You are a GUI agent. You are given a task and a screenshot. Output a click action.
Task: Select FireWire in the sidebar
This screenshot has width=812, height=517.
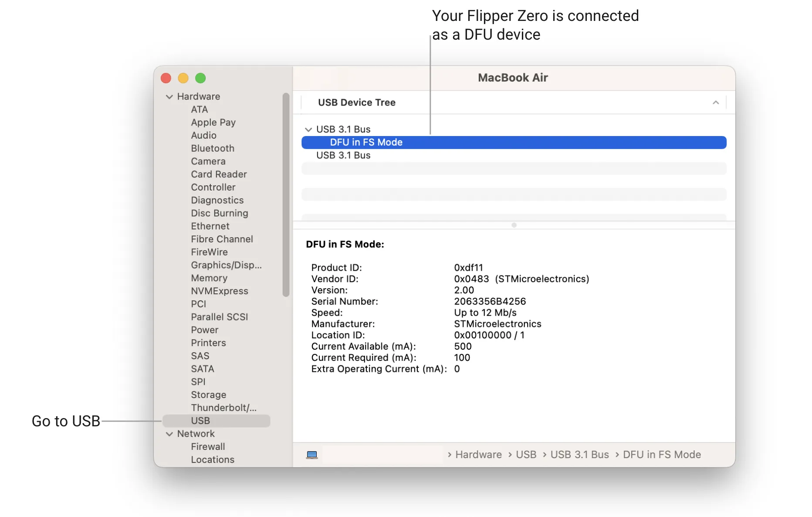pos(210,252)
